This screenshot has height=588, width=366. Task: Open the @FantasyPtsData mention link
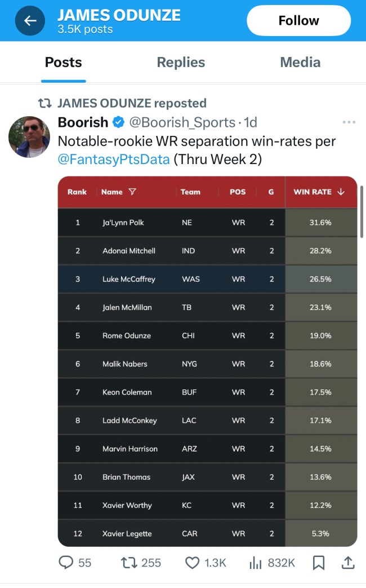(114, 159)
